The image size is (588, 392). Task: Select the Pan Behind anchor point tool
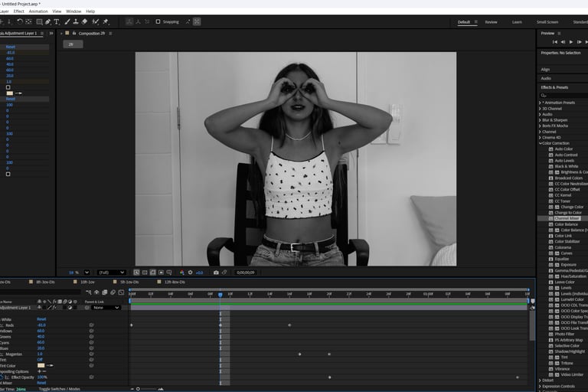pos(28,21)
